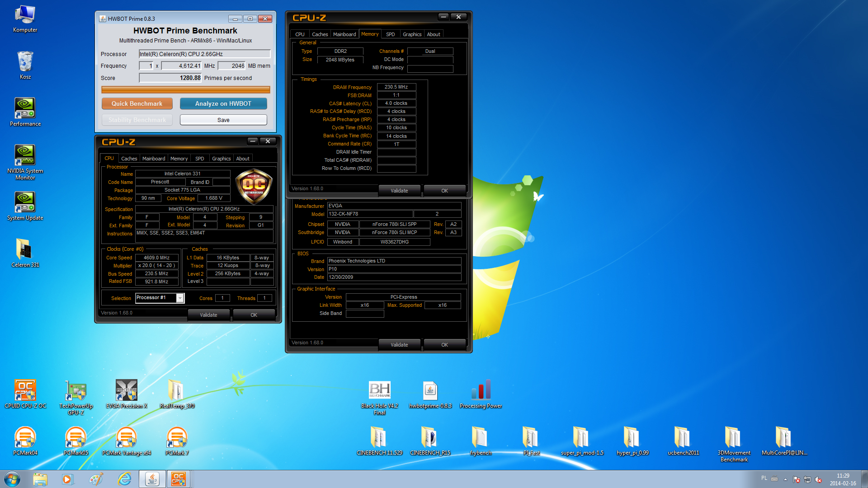Click the Quick Benchmark button
Viewport: 868px width, 488px height.
pyautogui.click(x=137, y=103)
